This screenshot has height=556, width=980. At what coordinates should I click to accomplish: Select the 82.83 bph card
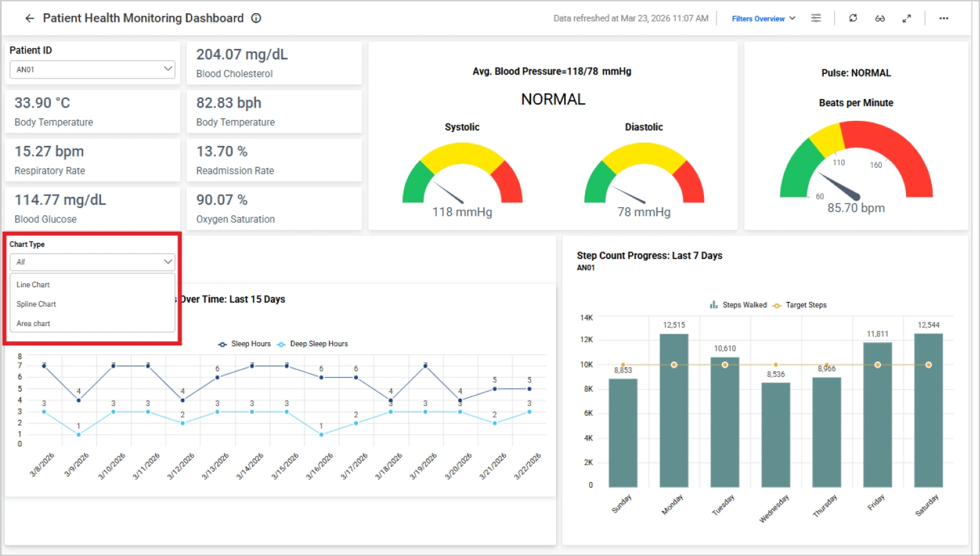pyautogui.click(x=274, y=112)
